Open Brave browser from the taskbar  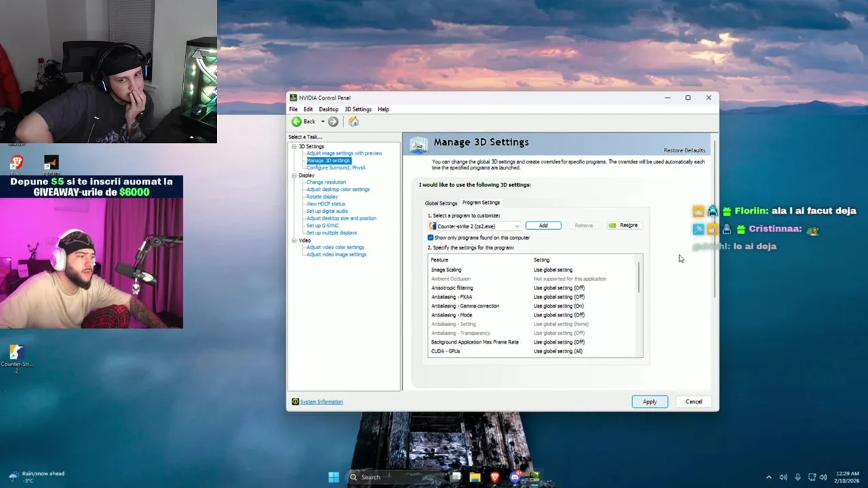[x=495, y=477]
